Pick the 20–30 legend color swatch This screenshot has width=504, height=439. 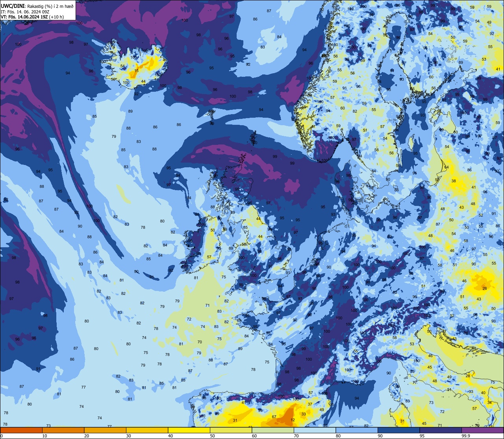[105, 430]
